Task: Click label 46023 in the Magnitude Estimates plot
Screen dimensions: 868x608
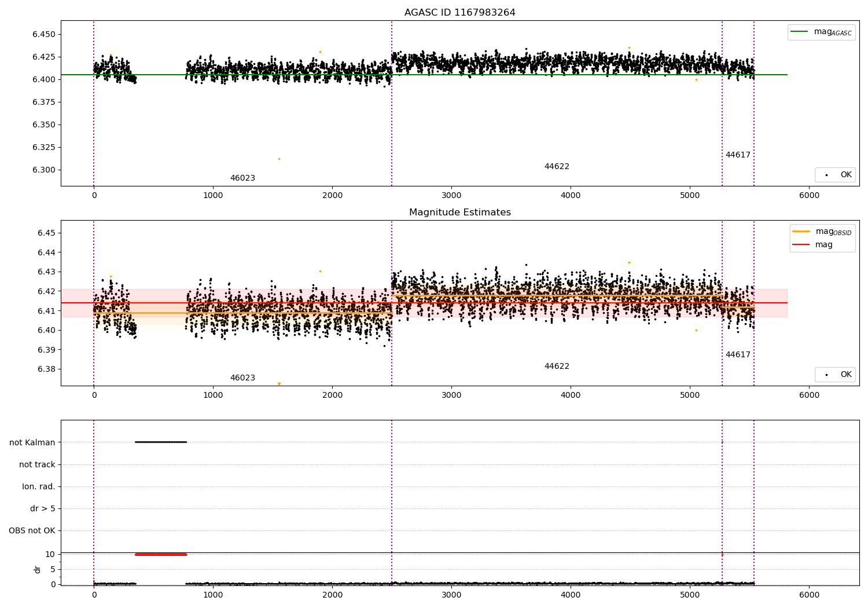Action: coord(242,378)
